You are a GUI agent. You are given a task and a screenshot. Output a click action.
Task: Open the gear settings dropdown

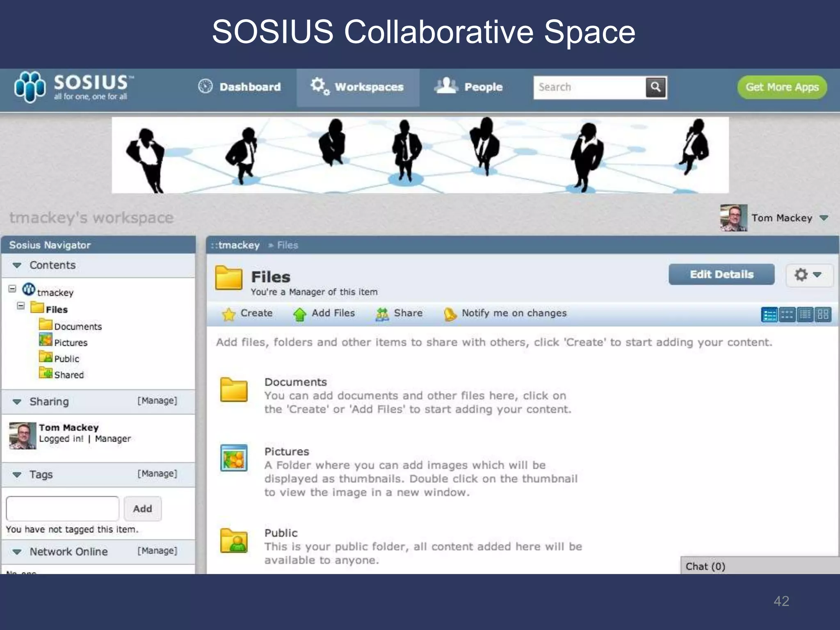(809, 275)
